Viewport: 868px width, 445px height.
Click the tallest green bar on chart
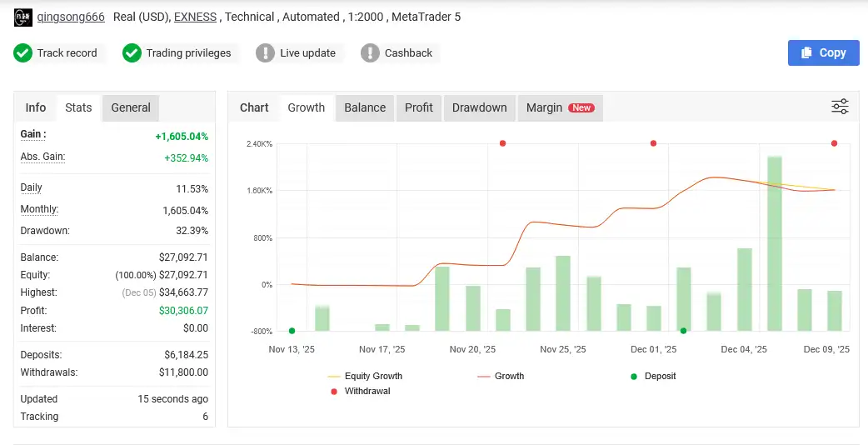click(x=774, y=242)
